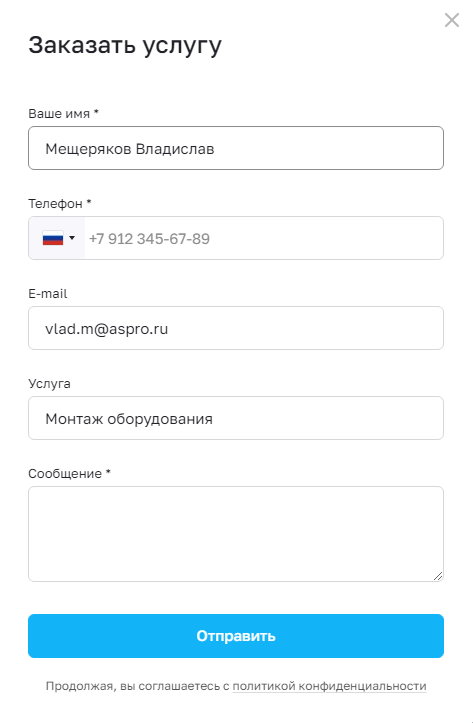Select the E-mail field containing vlad.m@aspro.ru
This screenshot has height=723, width=473.
[x=236, y=328]
